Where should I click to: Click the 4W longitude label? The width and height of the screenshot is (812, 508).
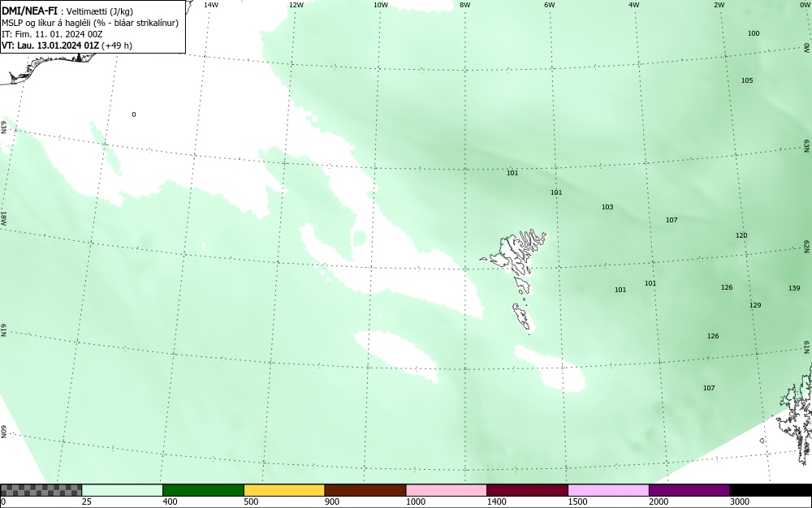634,5
